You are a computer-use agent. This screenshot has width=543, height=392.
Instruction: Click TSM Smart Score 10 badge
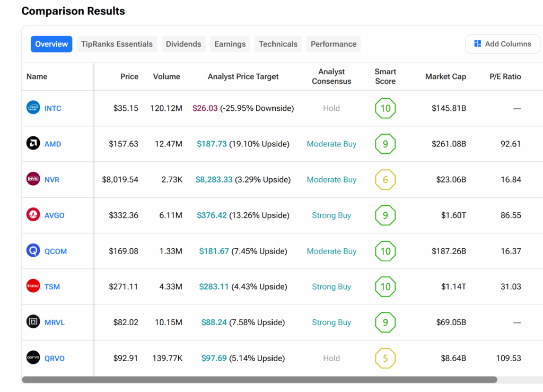point(386,287)
